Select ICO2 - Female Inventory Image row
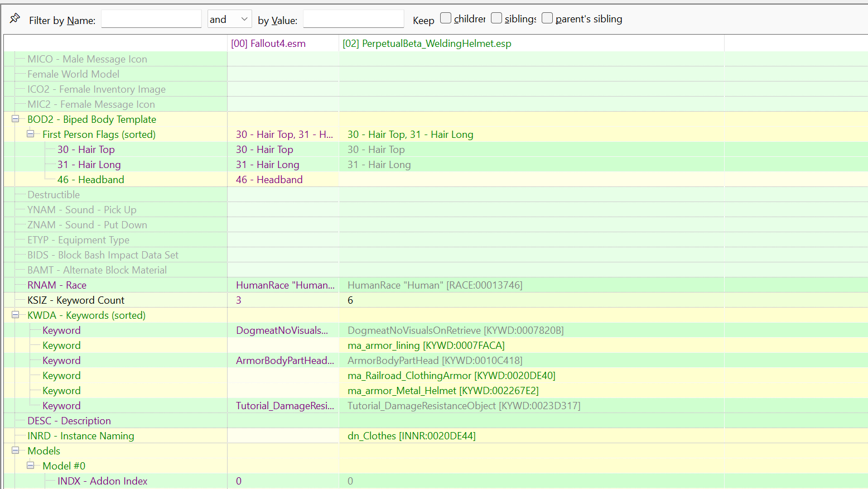 coord(97,89)
